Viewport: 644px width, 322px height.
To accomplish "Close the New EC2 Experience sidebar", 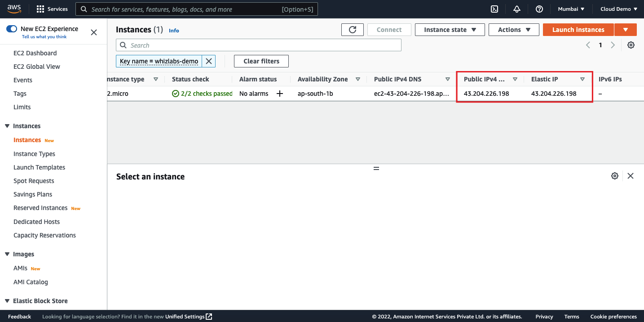I will coord(94,32).
